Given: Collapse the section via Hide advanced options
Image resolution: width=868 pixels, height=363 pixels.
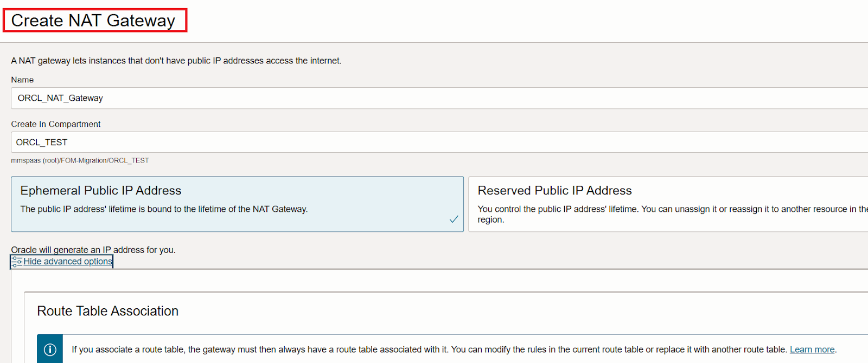Looking at the screenshot, I should coord(68,262).
